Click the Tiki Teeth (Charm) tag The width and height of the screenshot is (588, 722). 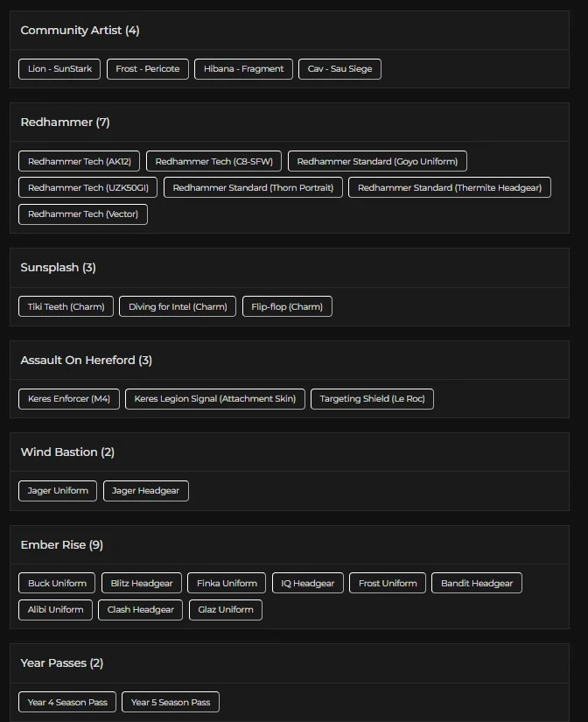[66, 306]
